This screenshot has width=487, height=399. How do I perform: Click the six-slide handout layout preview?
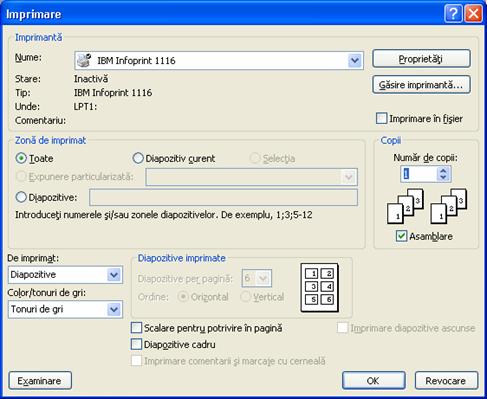click(x=320, y=288)
